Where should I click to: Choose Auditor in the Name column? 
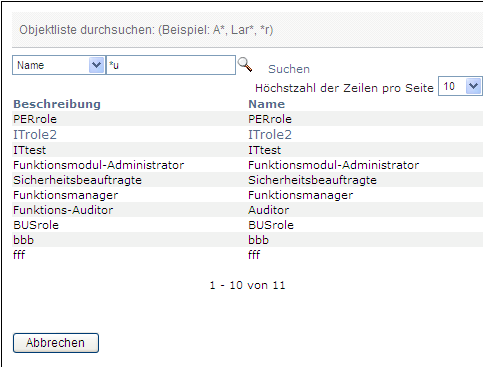pos(269,210)
